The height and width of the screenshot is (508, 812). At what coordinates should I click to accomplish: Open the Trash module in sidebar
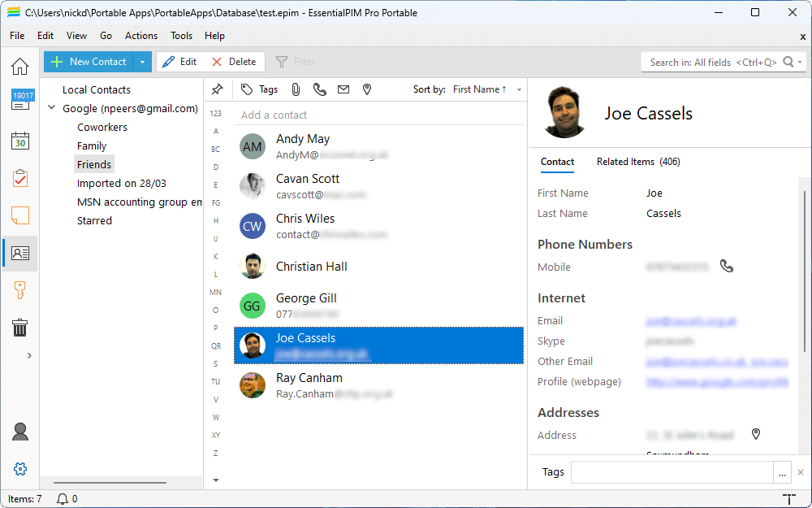pyautogui.click(x=19, y=328)
